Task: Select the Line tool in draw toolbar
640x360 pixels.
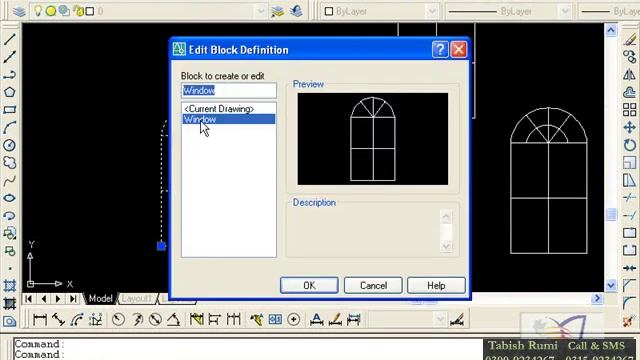Action: click(9, 39)
